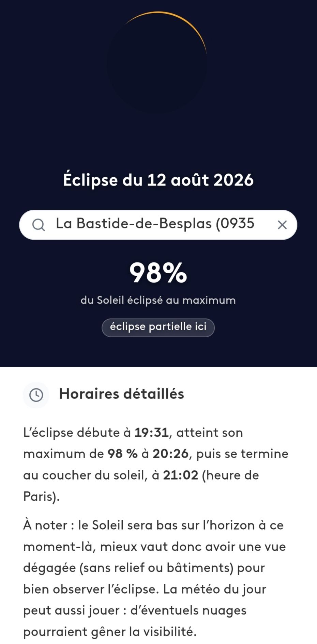317x644 pixels.
Task: Tap the large 98% figure
Action: (x=158, y=272)
